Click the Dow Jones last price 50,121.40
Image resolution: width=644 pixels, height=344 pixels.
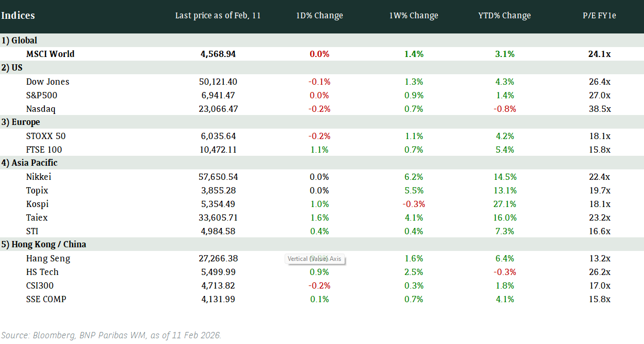pyautogui.click(x=218, y=82)
